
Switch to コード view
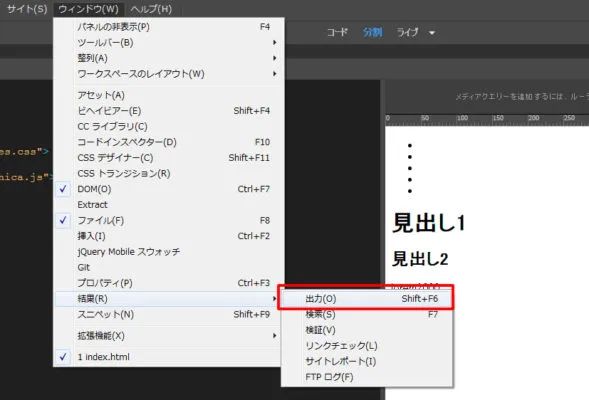337,32
